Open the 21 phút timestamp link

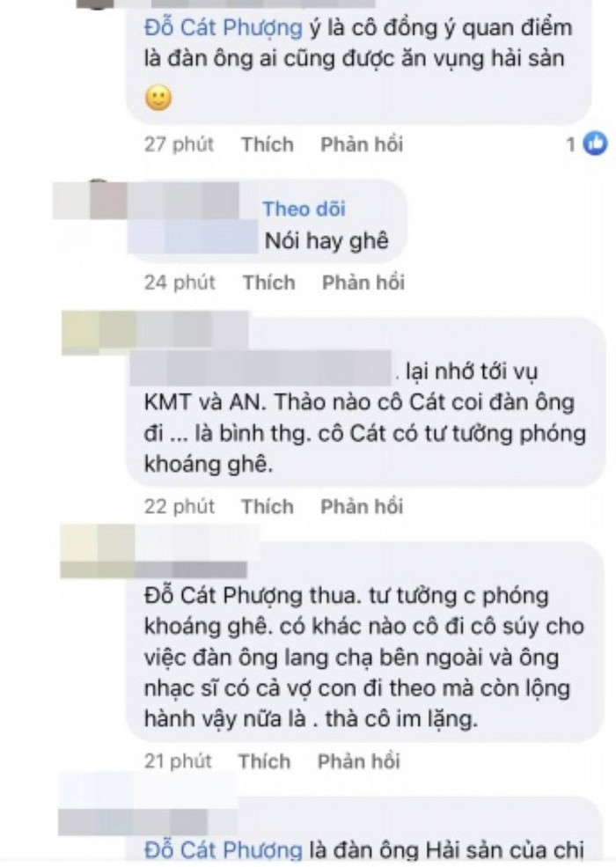(x=178, y=761)
